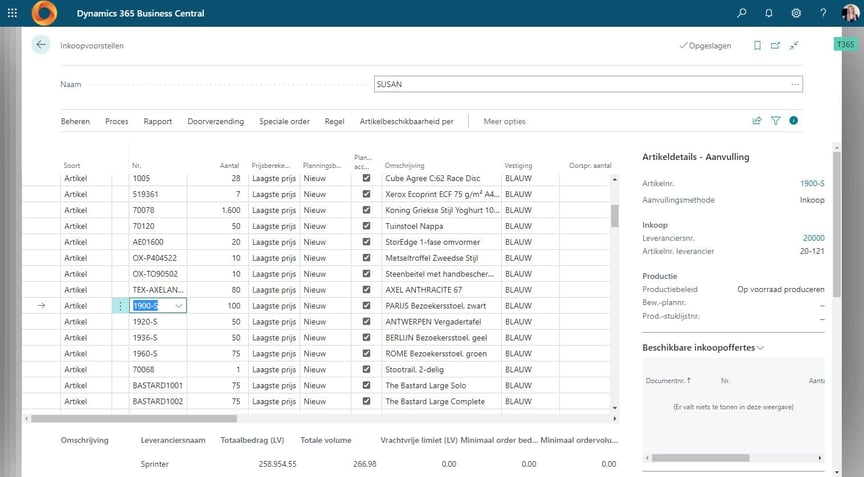Open the Doorverzending menu
The width and height of the screenshot is (864, 477).
[215, 121]
